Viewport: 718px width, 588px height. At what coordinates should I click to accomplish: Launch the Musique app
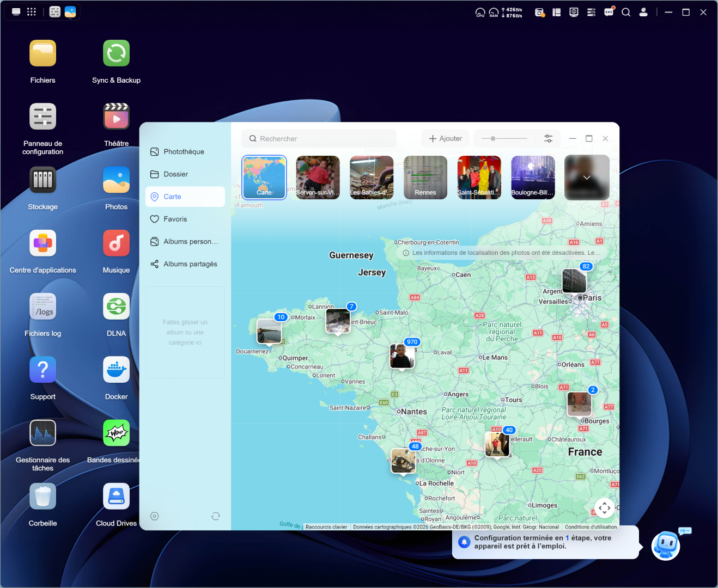[116, 243]
